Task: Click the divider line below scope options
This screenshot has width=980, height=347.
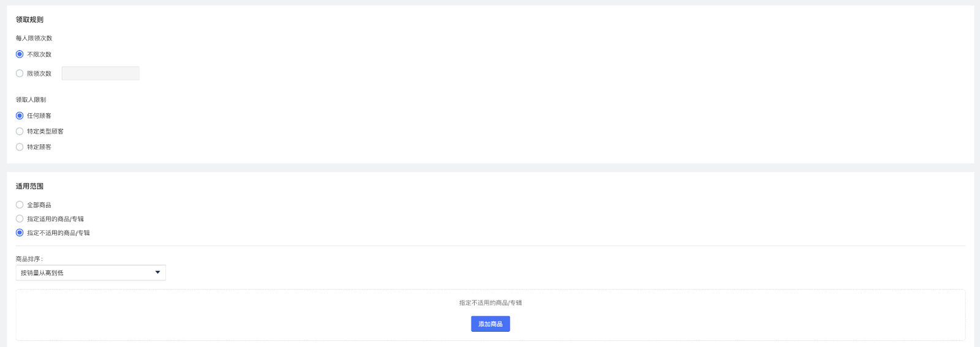Action: (x=491, y=246)
